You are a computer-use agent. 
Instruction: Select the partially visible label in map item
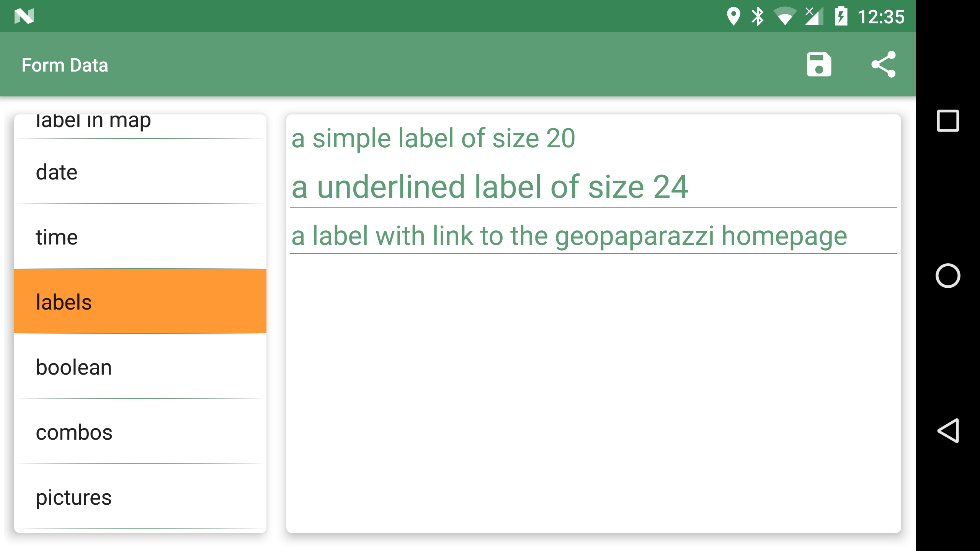pos(140,126)
